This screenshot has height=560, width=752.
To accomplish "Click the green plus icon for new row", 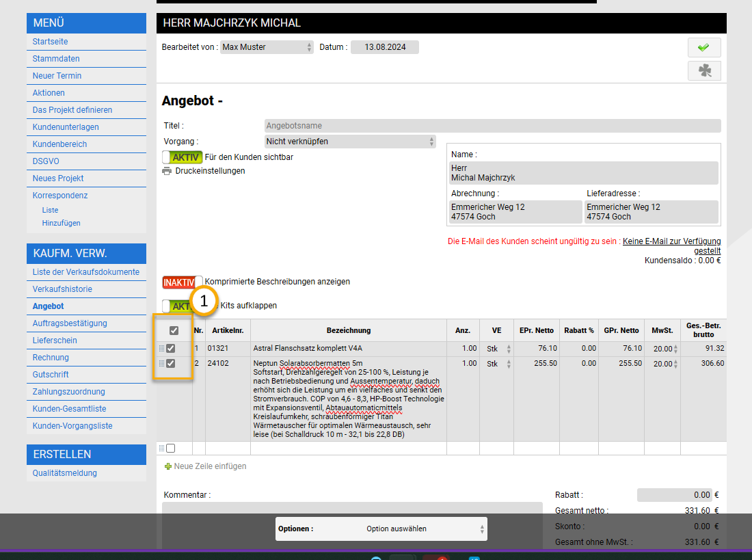I will 168,466.
